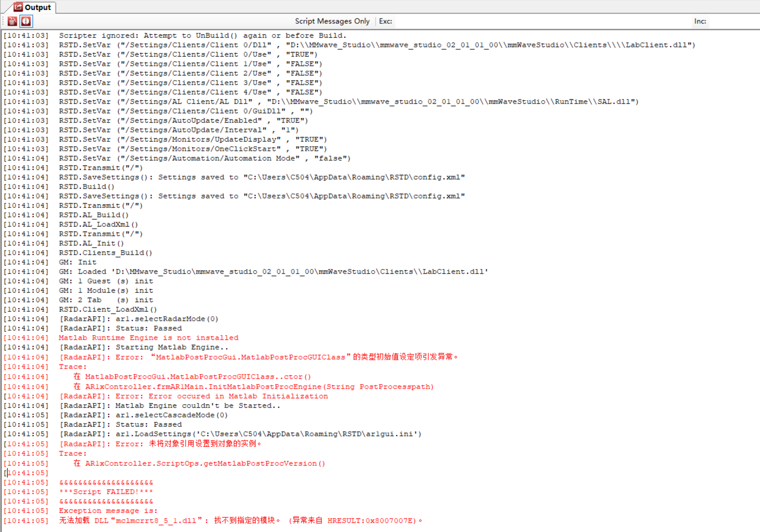Click the Exc: label
This screenshot has height=532, width=760.
[x=385, y=21]
